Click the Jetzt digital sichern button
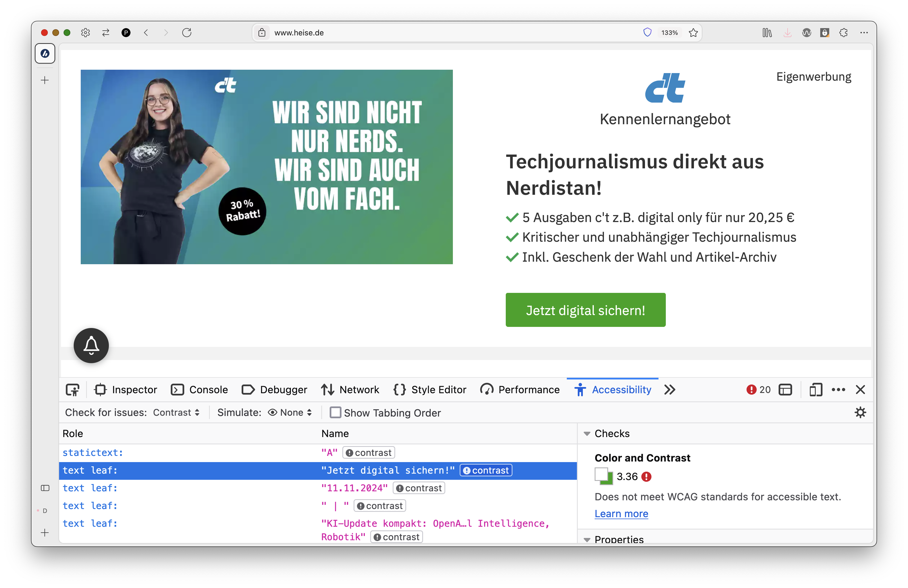This screenshot has height=588, width=908. tap(586, 309)
